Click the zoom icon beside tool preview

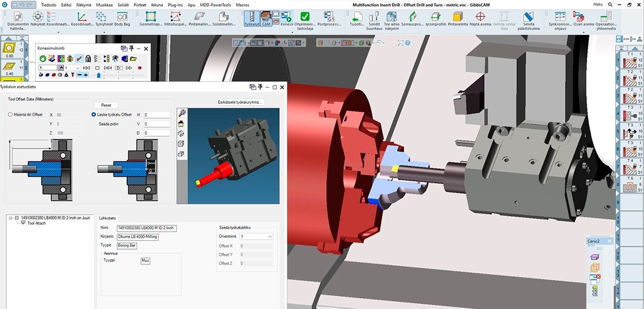182,113
